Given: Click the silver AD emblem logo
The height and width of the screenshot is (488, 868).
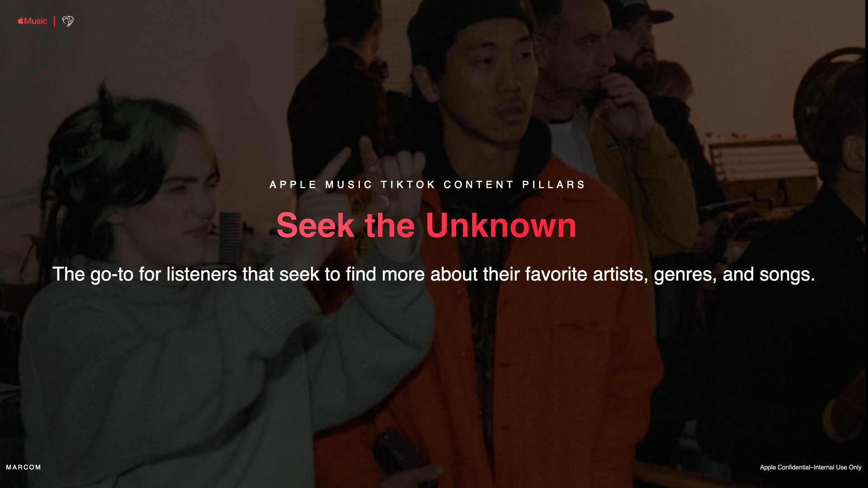Looking at the screenshot, I should pos(68,21).
